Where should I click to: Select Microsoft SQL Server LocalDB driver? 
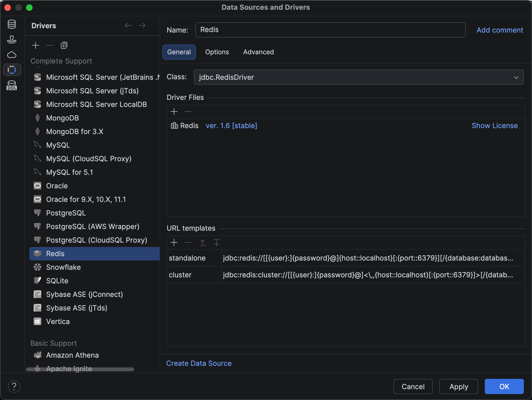coord(94,104)
